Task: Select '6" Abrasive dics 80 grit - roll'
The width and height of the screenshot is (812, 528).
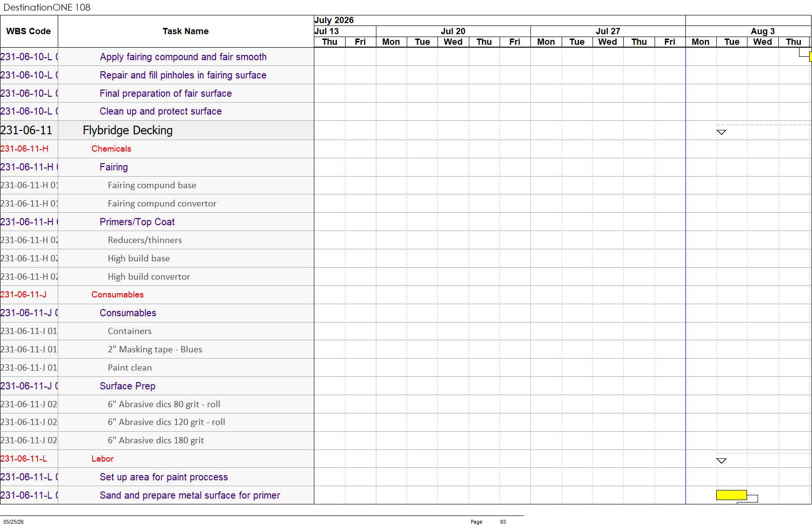Action: [x=164, y=404]
